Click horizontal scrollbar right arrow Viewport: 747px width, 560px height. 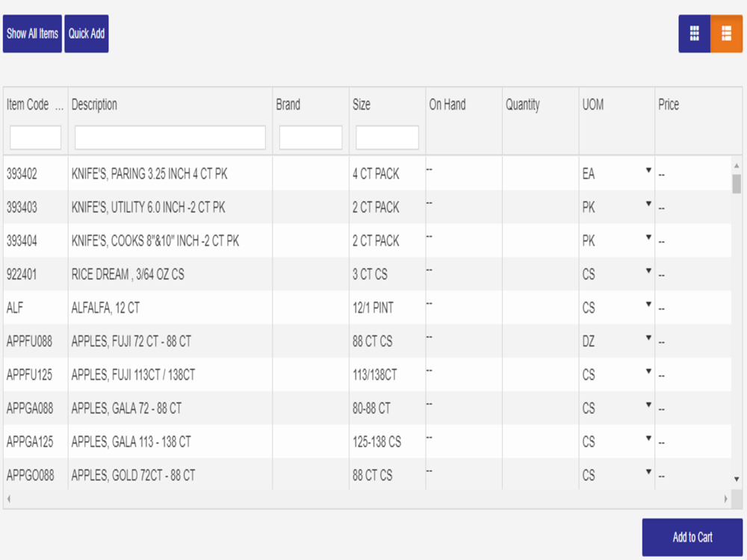(x=725, y=499)
